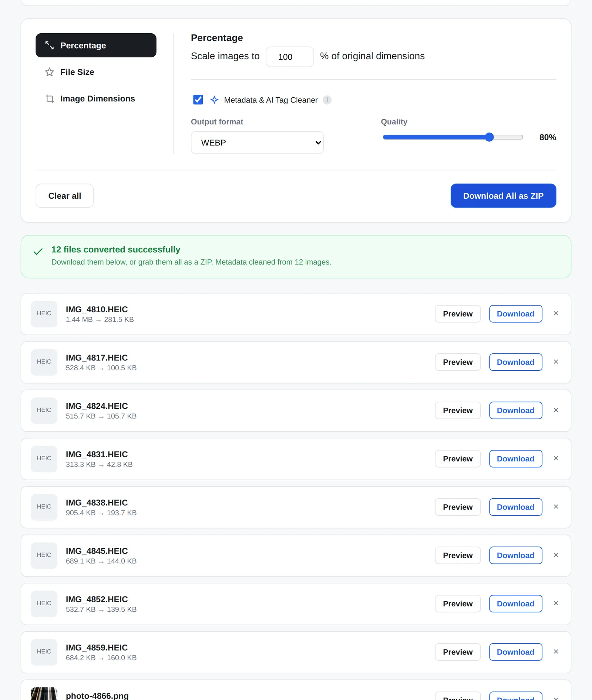Click the info icon next to Metadata Cleaner
The width and height of the screenshot is (592, 700).
tap(327, 100)
